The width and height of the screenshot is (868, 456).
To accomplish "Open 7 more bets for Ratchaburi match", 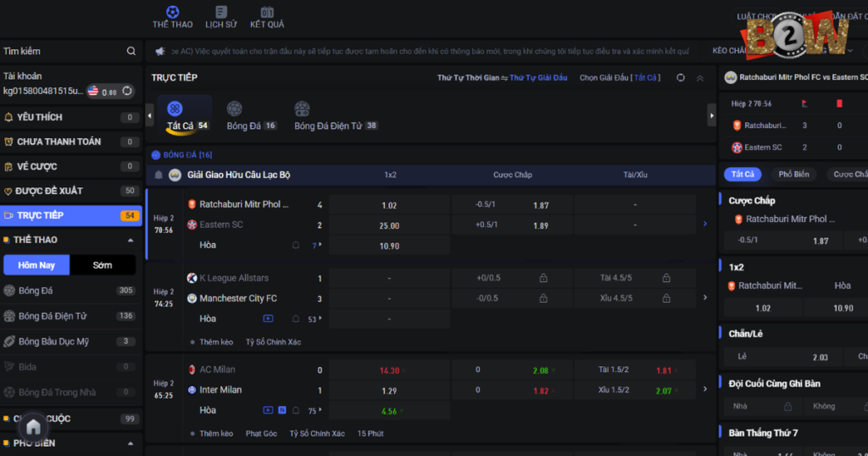I will point(317,245).
